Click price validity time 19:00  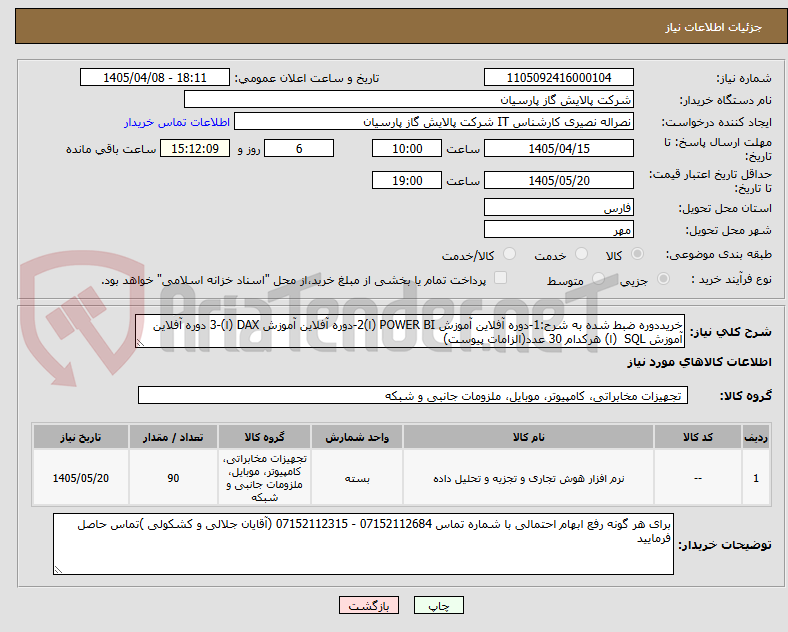click(407, 180)
